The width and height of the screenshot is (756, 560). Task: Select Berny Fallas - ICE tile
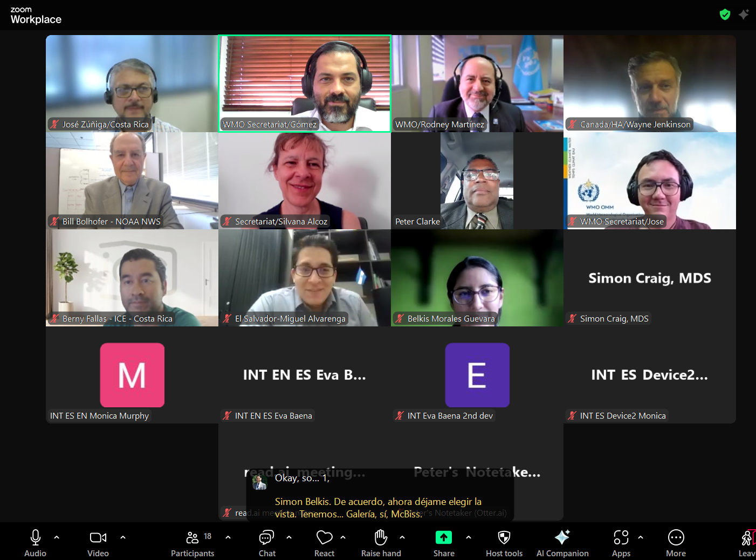(132, 278)
